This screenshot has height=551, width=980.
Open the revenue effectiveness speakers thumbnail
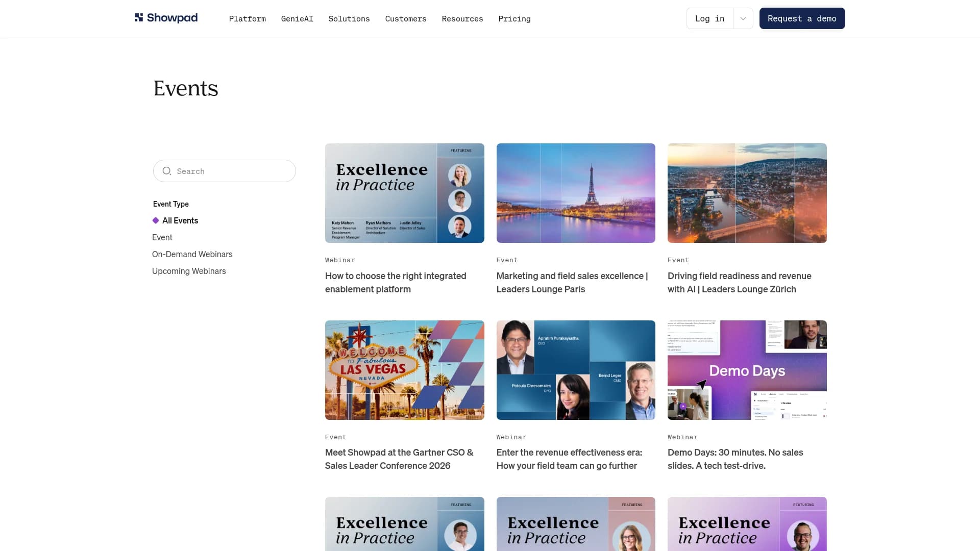[x=576, y=370]
